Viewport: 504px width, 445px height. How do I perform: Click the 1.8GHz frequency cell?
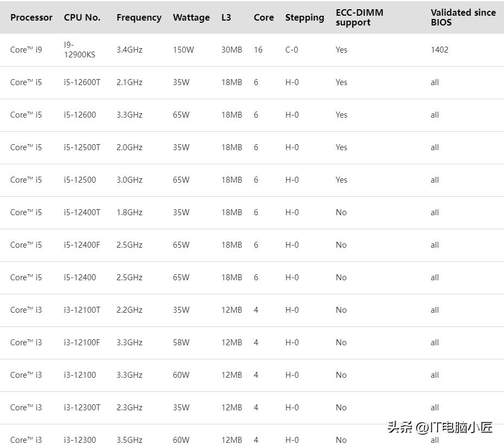click(x=130, y=212)
